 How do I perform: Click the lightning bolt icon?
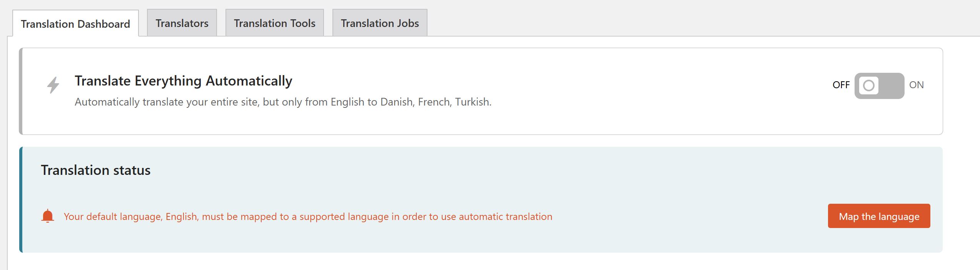[x=53, y=85]
